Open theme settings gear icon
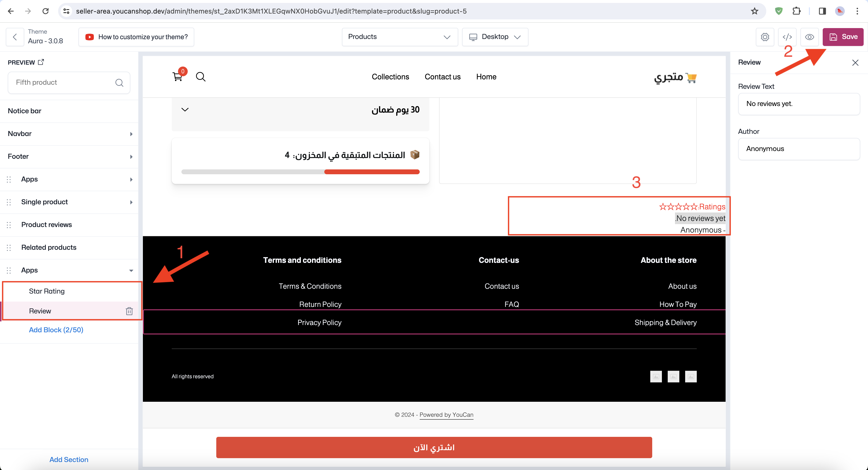The width and height of the screenshot is (868, 470). point(765,37)
